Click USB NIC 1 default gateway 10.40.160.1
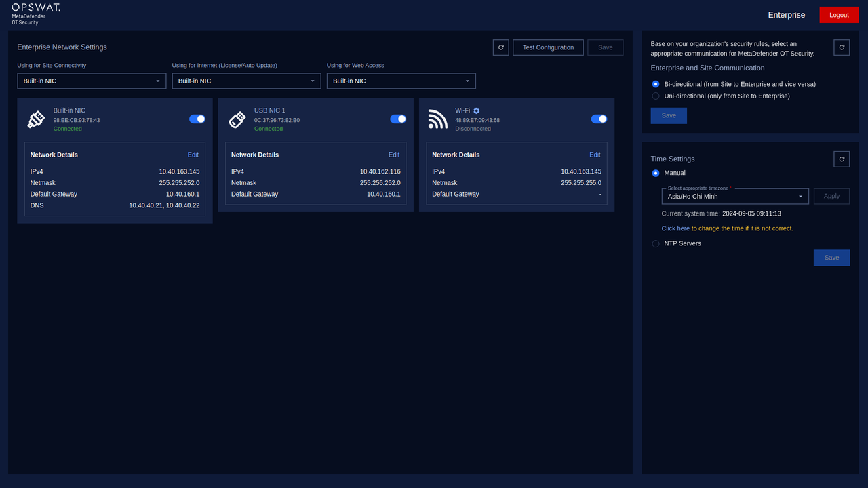The height and width of the screenshot is (488, 868). click(384, 194)
